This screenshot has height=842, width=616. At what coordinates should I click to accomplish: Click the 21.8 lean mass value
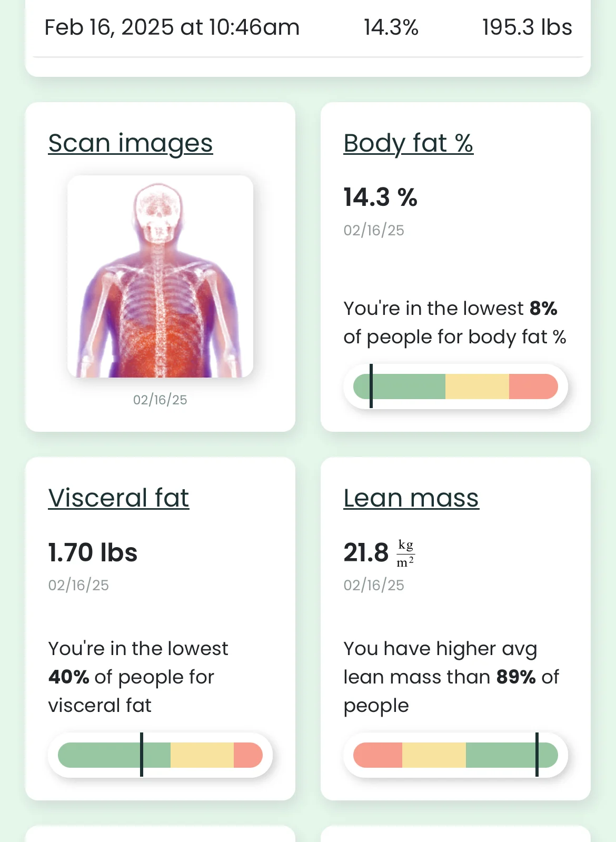[366, 553]
